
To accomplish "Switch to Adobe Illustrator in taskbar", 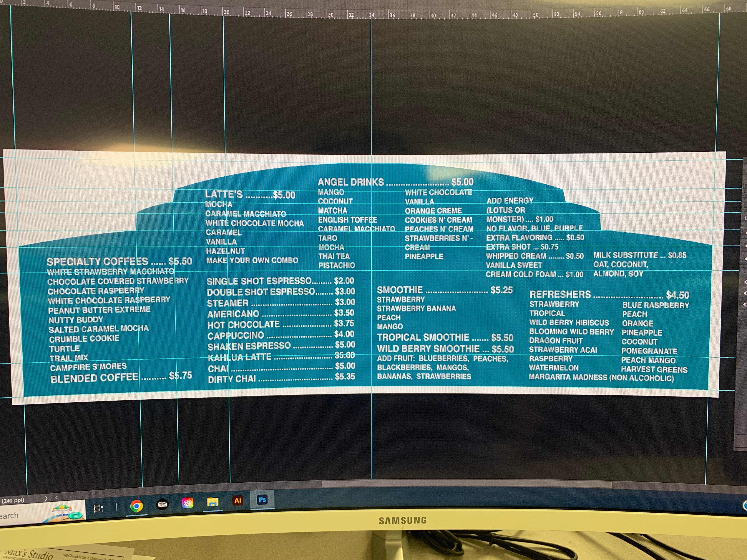I will [238, 501].
